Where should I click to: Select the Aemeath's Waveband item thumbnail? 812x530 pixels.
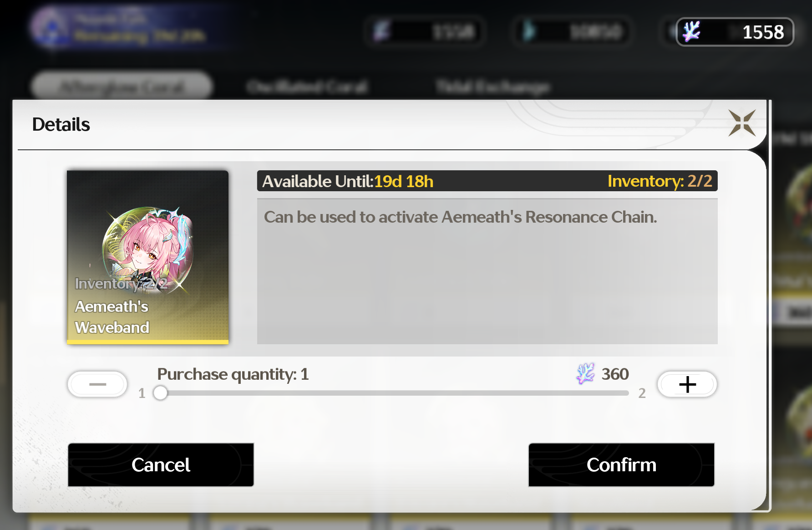[x=147, y=257]
